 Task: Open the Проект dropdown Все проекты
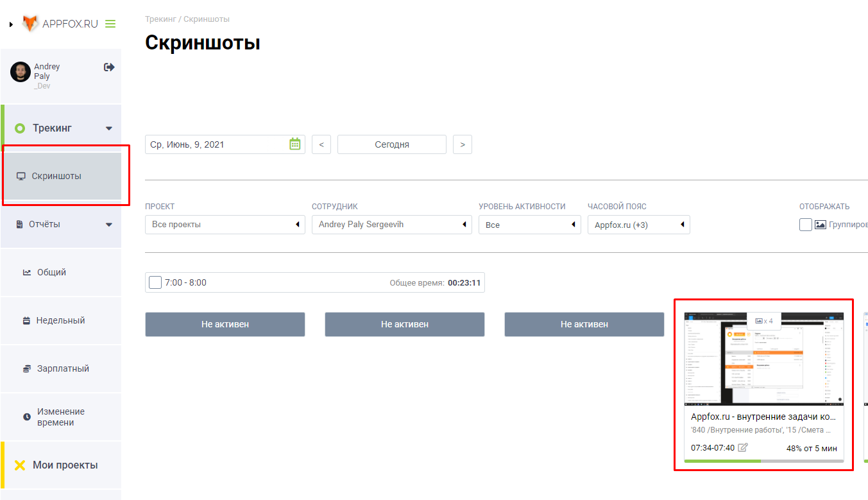click(x=225, y=225)
